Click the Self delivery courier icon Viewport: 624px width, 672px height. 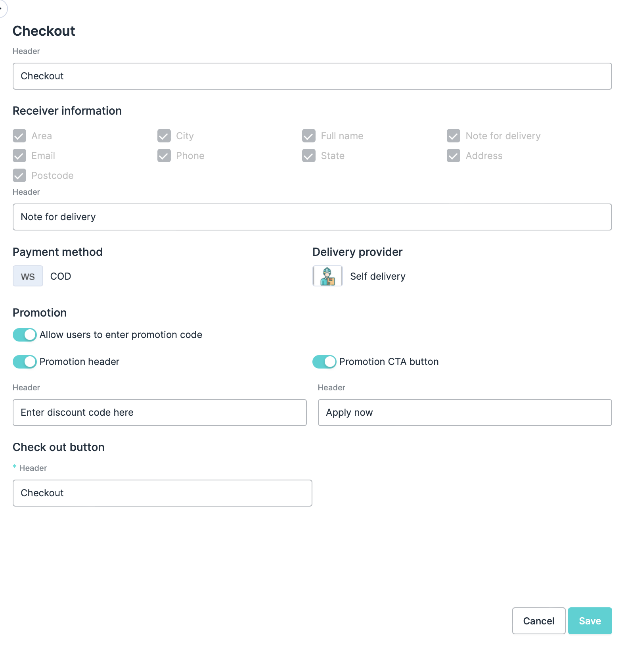click(327, 276)
